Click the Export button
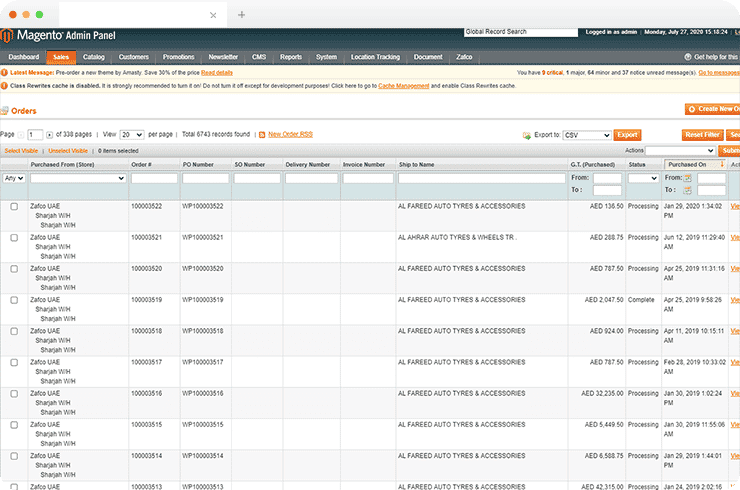 tap(627, 135)
